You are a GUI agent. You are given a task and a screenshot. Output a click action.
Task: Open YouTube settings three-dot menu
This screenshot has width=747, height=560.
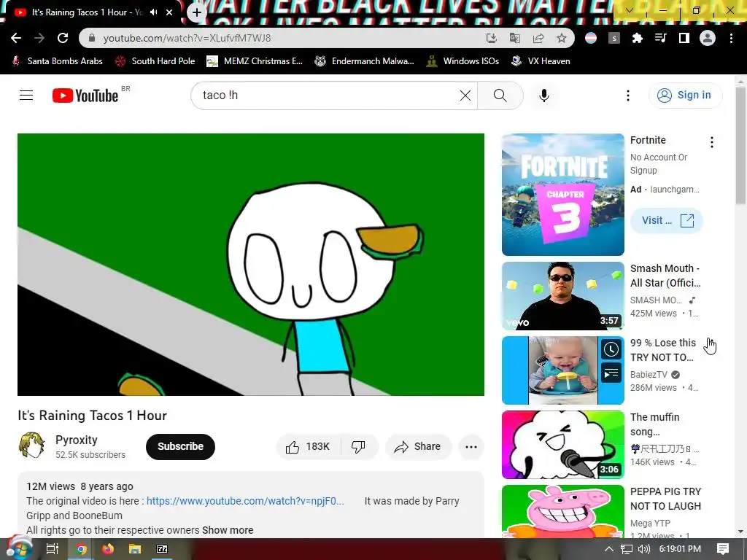(x=628, y=96)
